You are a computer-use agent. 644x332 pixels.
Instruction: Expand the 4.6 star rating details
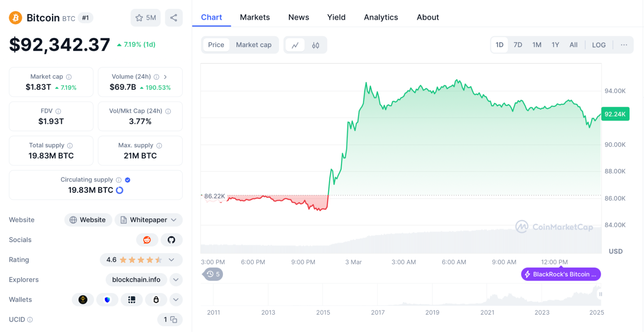172,260
